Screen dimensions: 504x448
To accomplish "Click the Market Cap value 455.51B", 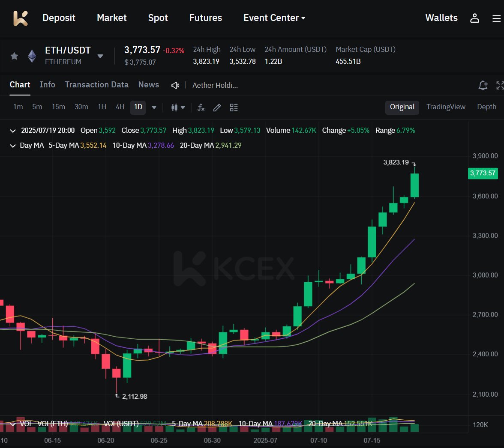I will pos(348,61).
